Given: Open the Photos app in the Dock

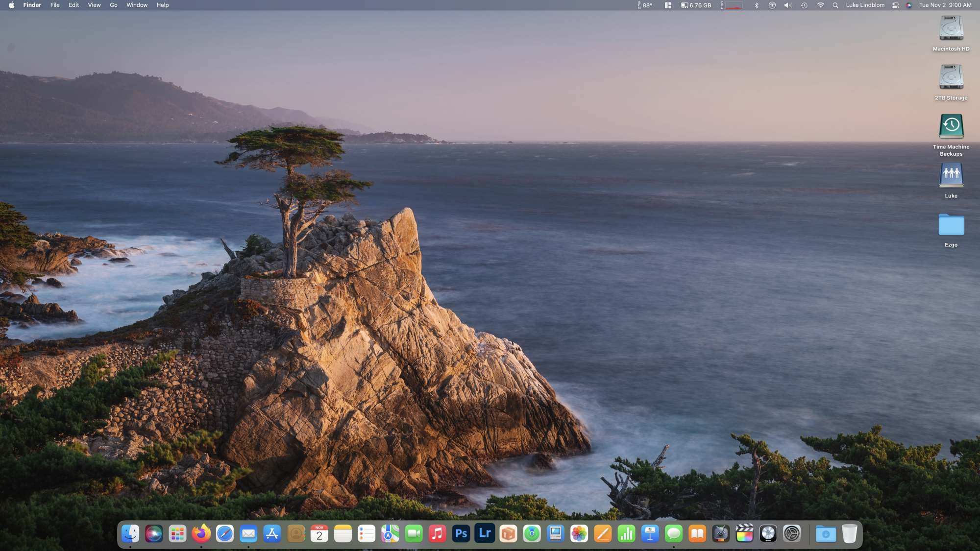Looking at the screenshot, I should (579, 533).
